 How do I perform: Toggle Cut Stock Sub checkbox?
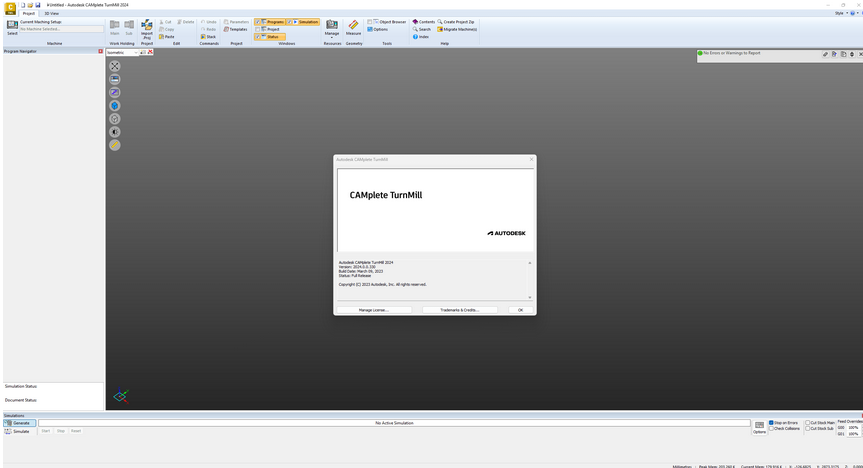click(x=807, y=428)
